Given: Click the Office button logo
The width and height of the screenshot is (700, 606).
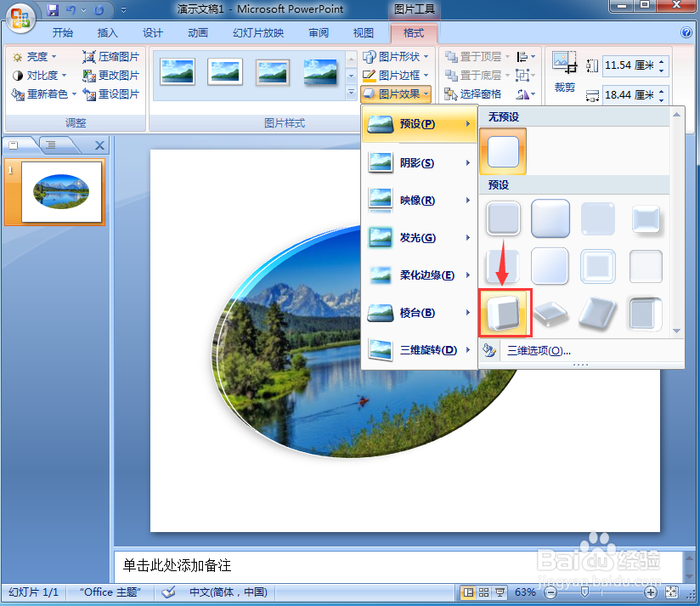Looking at the screenshot, I should [x=20, y=18].
